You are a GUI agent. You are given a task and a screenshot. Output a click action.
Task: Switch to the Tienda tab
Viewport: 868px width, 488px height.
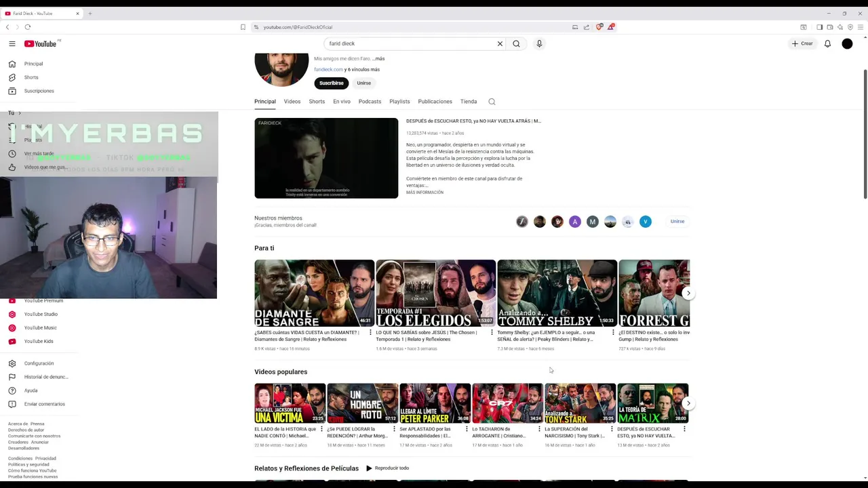469,102
